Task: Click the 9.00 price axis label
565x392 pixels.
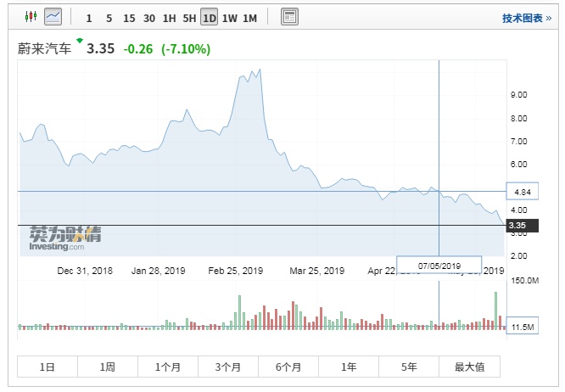Action: tap(518, 95)
